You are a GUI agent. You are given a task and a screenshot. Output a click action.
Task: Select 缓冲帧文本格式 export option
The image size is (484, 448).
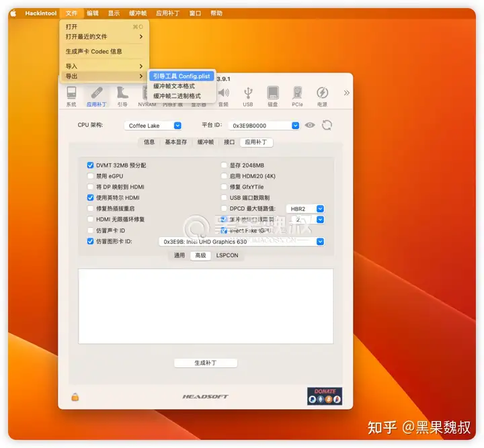point(182,86)
